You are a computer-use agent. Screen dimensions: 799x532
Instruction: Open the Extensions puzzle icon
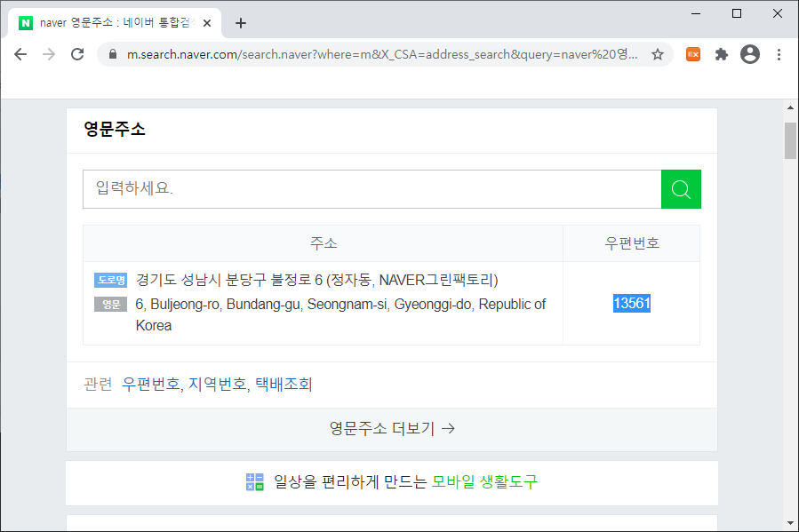click(722, 54)
